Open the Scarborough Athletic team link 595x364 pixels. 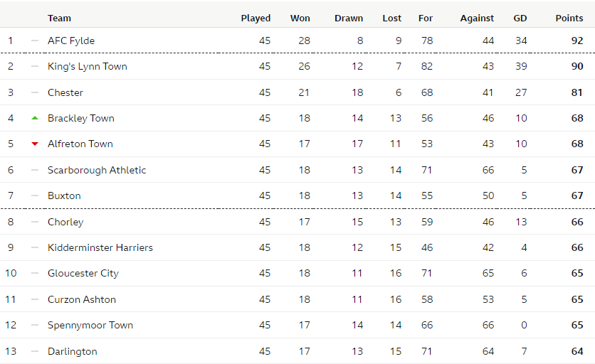click(97, 170)
